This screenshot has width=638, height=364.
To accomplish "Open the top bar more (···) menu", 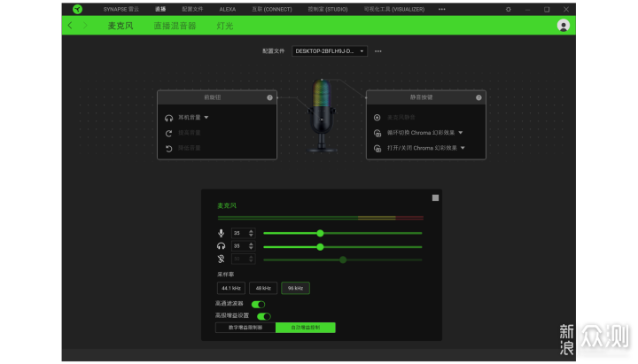I will coord(442,9).
